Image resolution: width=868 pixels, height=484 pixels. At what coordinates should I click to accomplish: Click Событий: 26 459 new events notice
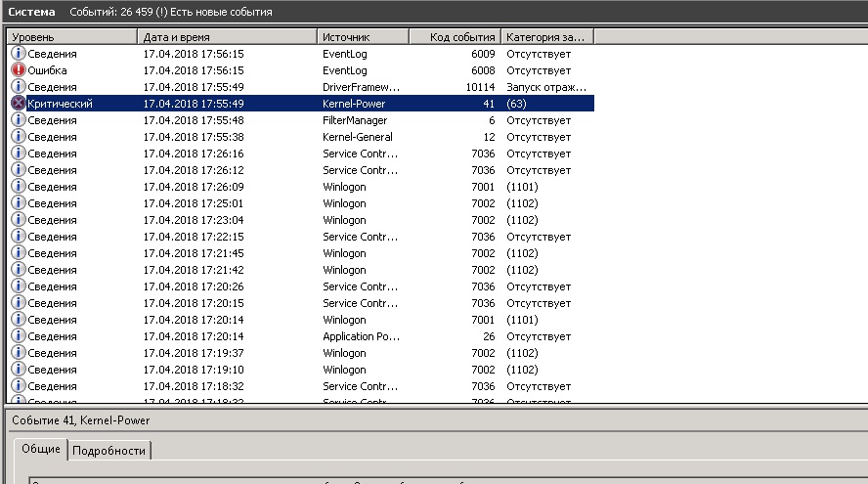(171, 12)
